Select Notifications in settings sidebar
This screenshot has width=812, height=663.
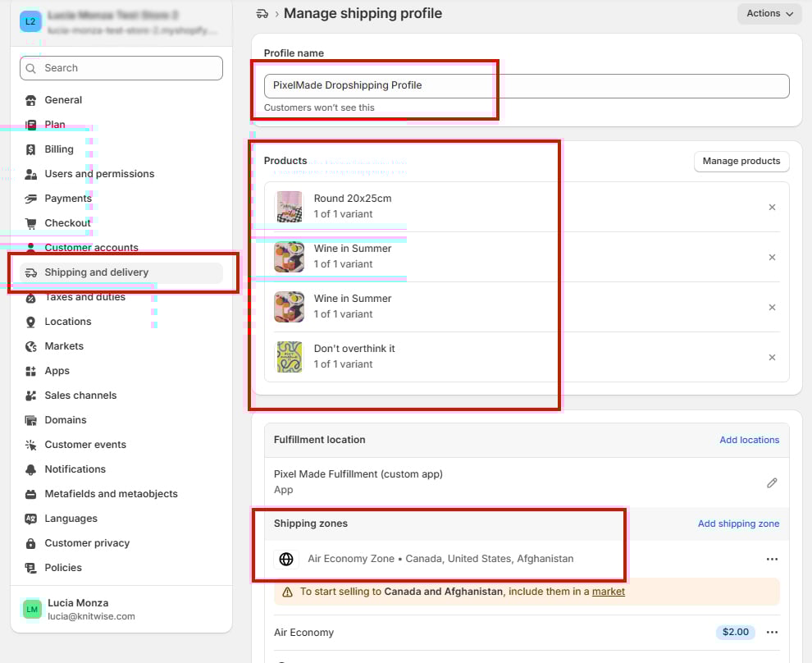(75, 469)
